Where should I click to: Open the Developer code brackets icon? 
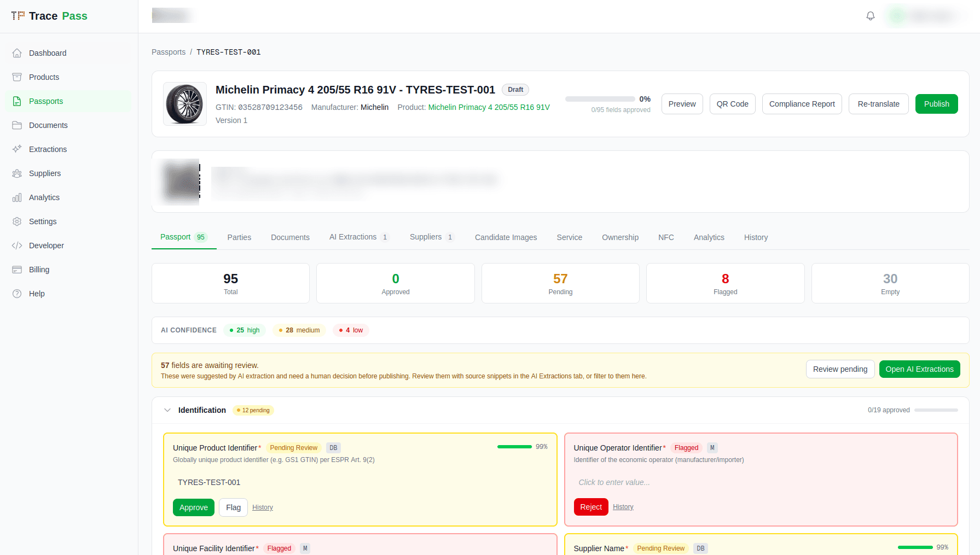coord(17,246)
